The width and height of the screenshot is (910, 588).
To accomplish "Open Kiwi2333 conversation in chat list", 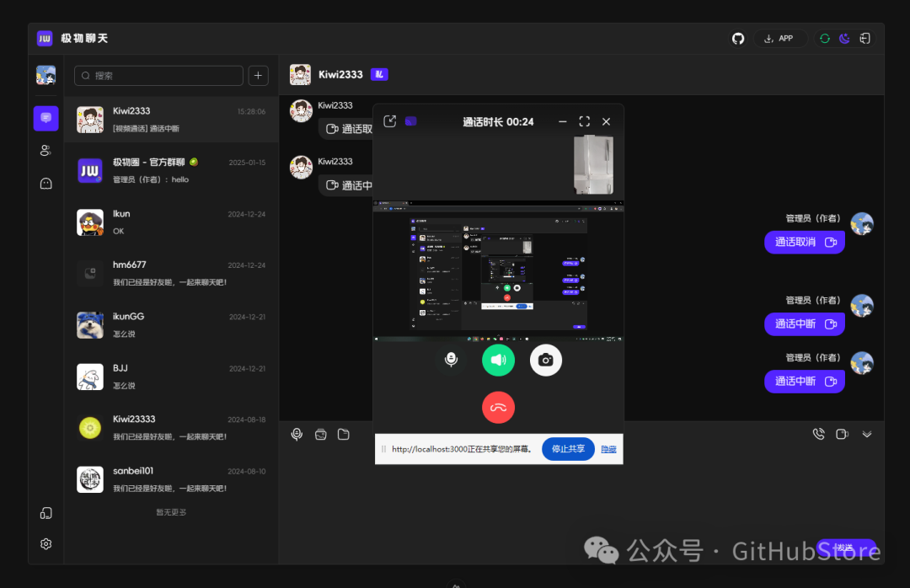I will point(171,120).
